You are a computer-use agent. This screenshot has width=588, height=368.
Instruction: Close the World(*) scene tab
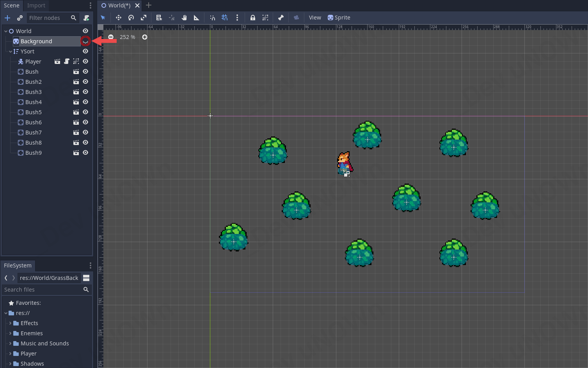[x=137, y=5]
